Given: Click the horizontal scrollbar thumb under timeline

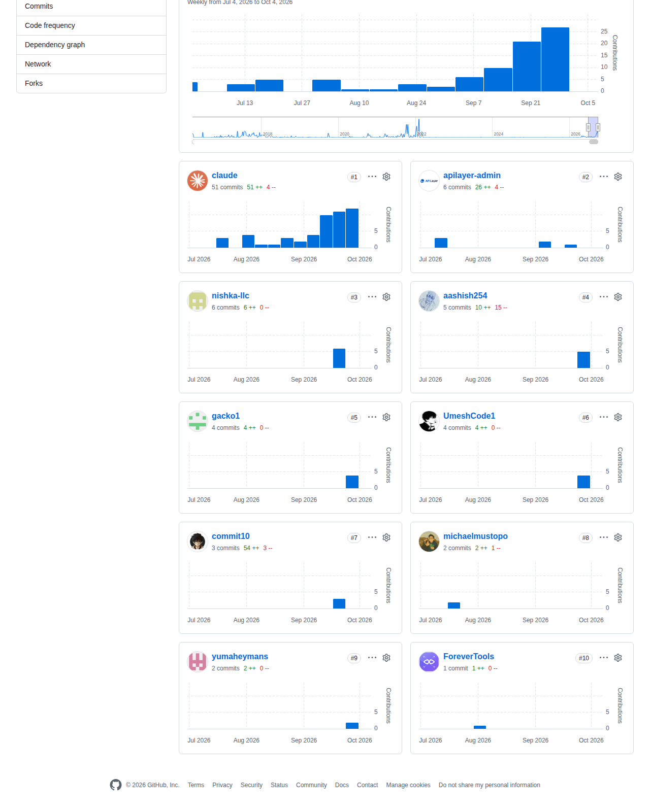Looking at the screenshot, I should [x=594, y=142].
